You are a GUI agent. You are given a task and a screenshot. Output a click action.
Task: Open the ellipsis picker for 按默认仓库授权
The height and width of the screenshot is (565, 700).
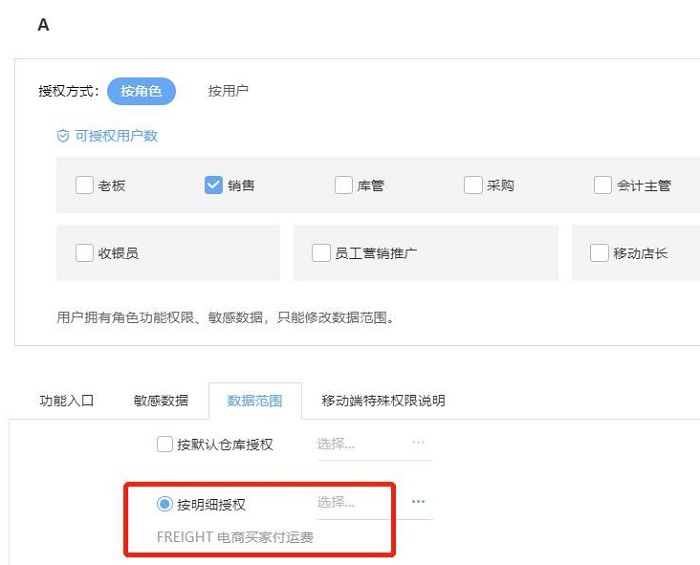coord(418,442)
